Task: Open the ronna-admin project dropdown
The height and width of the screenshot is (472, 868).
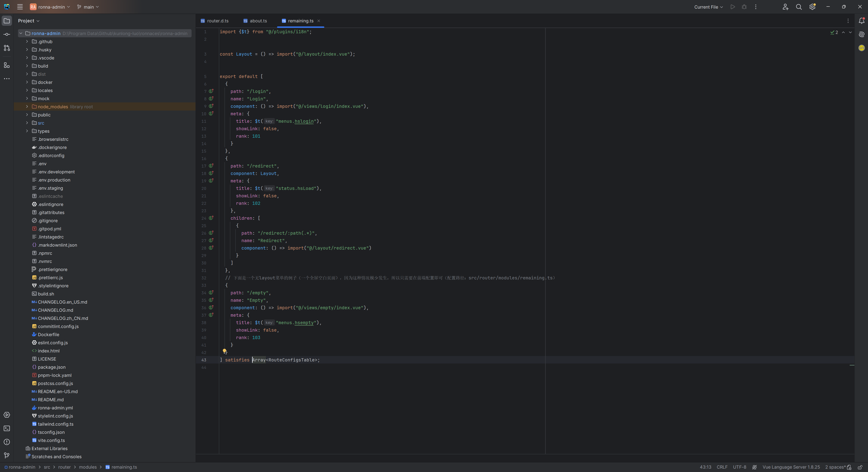Action: [50, 7]
